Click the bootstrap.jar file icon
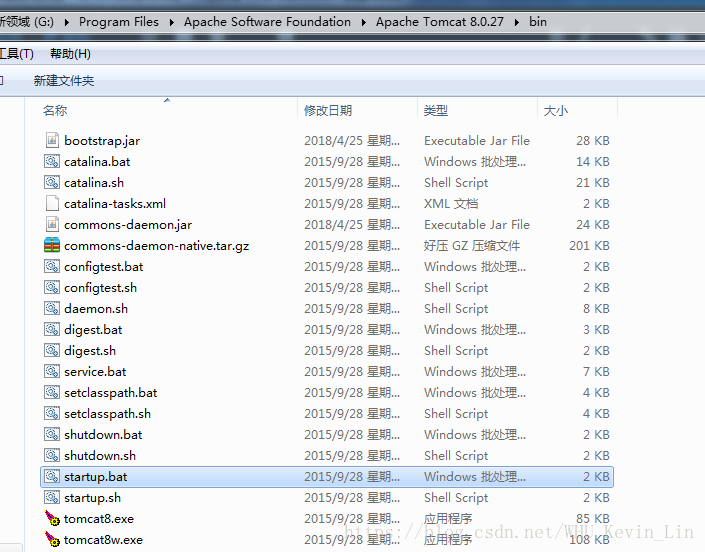The height and width of the screenshot is (552, 705). [52, 141]
